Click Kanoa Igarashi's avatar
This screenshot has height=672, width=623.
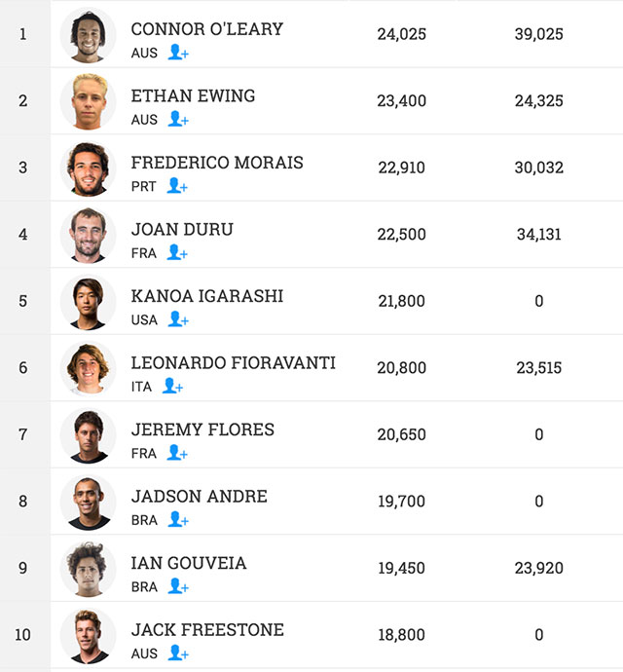88,302
